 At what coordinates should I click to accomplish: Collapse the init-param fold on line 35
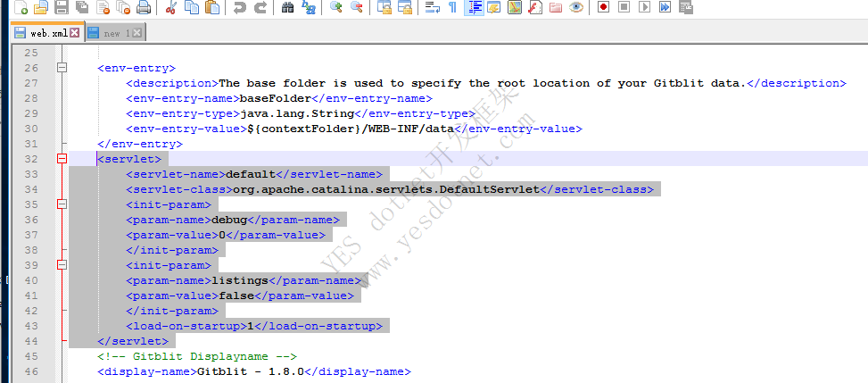tap(62, 204)
